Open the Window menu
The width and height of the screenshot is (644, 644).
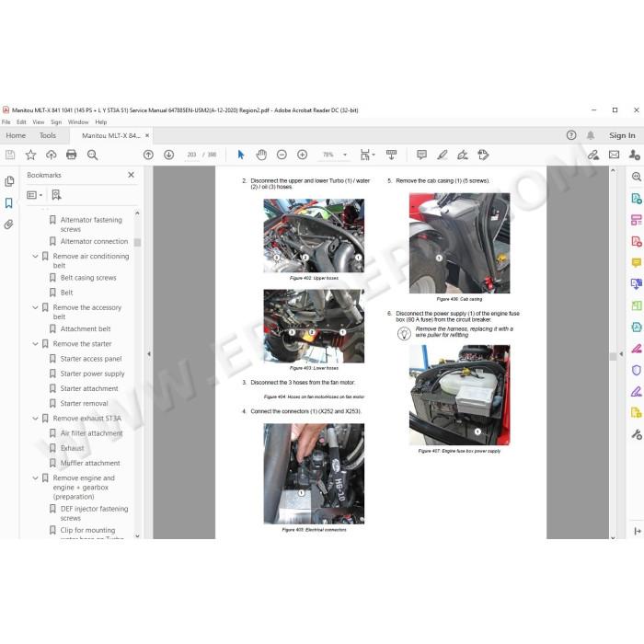78,122
